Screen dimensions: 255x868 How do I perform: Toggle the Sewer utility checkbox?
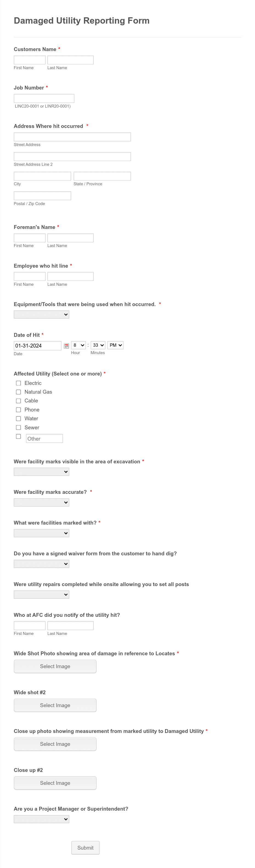tap(18, 427)
